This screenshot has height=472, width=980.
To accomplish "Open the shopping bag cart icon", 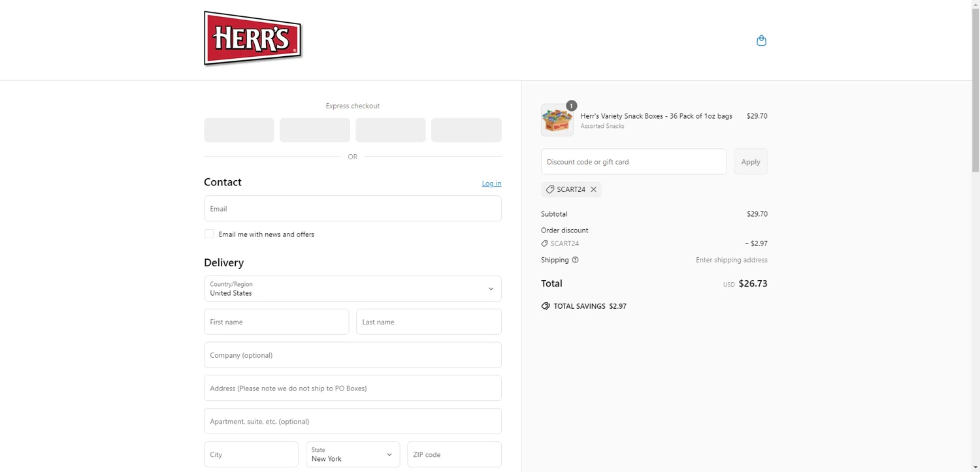I will (x=761, y=40).
